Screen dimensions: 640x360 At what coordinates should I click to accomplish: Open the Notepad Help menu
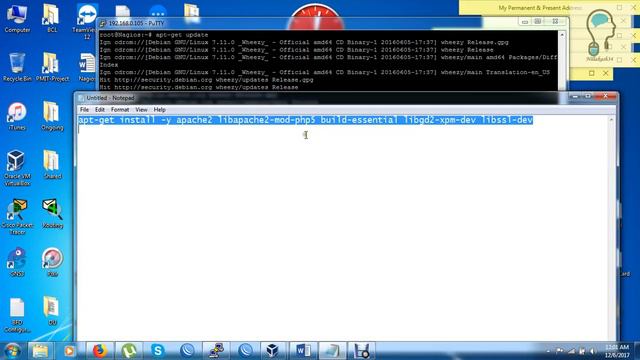[159, 110]
